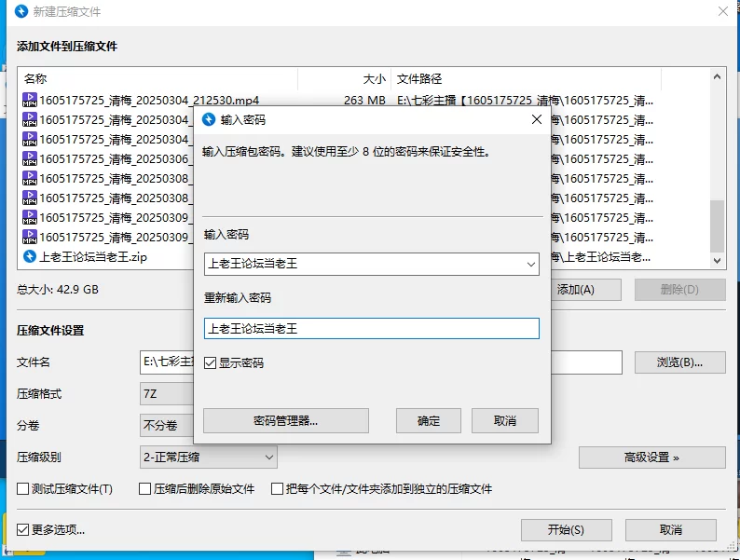Click the 开始(S) button

click(567, 530)
